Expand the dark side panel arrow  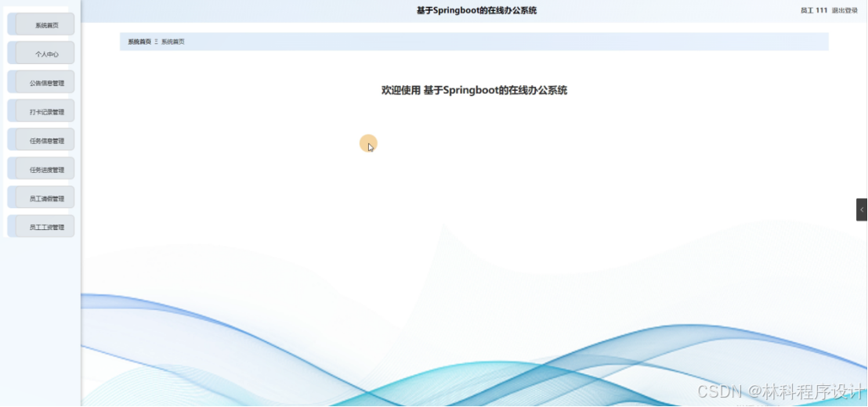tap(862, 210)
